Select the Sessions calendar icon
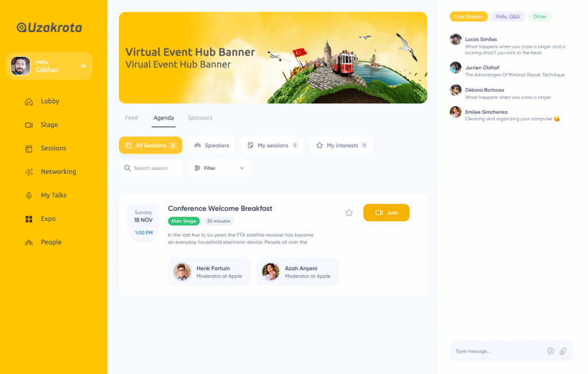 29,149
